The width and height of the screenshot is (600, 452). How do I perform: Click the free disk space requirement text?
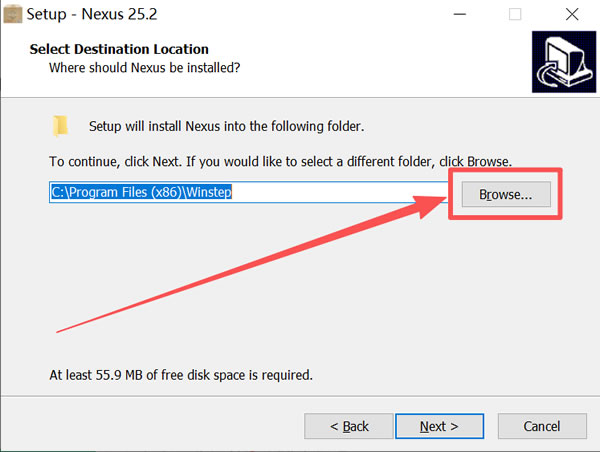pos(181,375)
